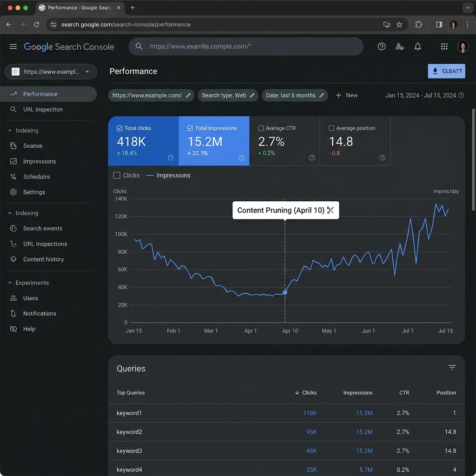Add a new filter with New button
This screenshot has width=476, height=476.
pyautogui.click(x=346, y=95)
